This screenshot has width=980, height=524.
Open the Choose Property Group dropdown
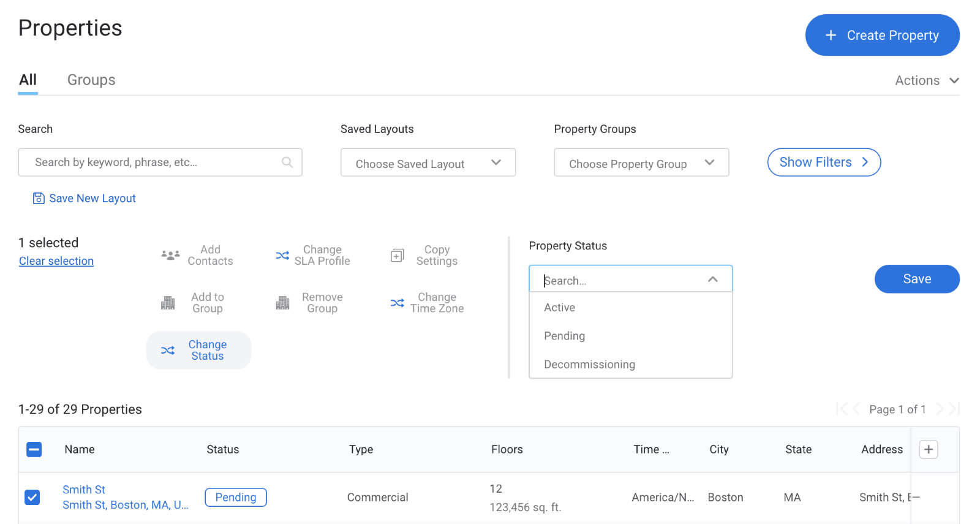pyautogui.click(x=641, y=163)
